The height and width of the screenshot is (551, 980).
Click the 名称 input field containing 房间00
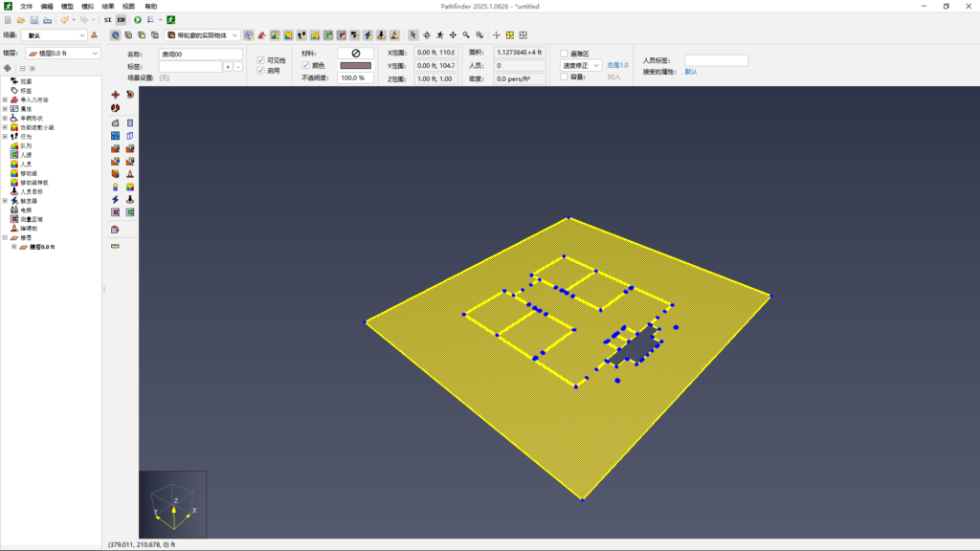[x=200, y=55]
